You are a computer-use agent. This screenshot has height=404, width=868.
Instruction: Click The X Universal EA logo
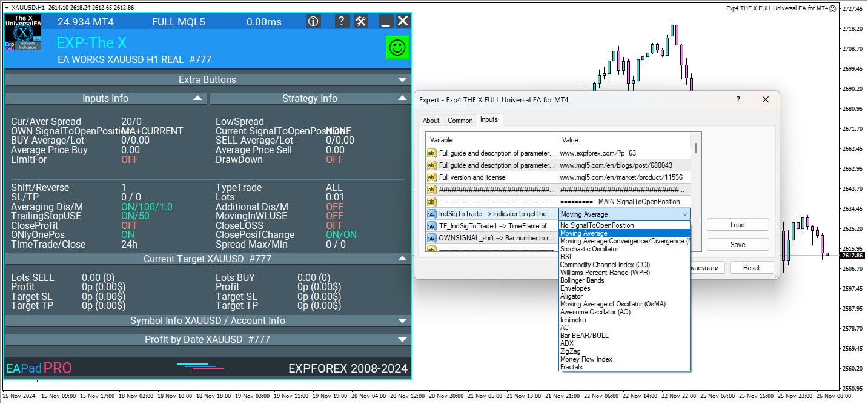coord(23,33)
